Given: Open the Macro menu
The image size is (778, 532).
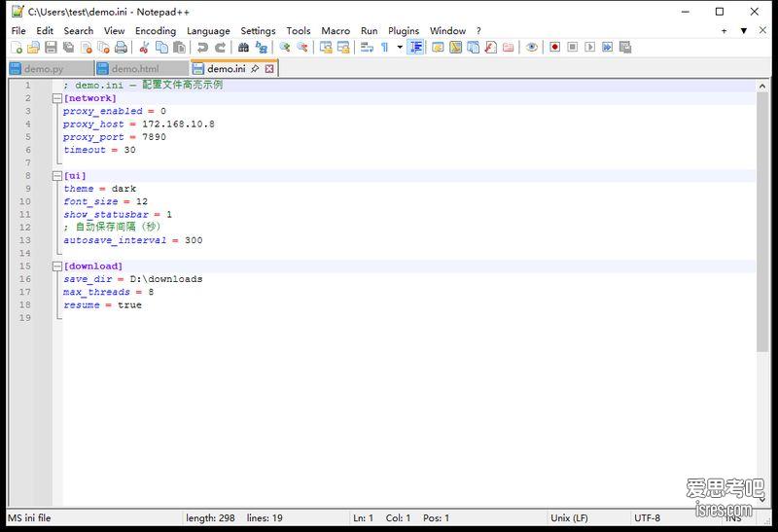Looking at the screenshot, I should coord(336,31).
